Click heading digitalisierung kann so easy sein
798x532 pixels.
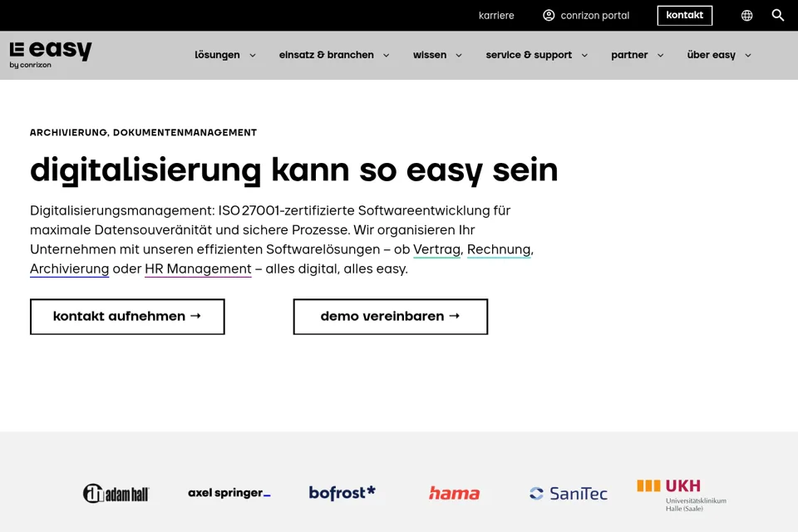(294, 170)
